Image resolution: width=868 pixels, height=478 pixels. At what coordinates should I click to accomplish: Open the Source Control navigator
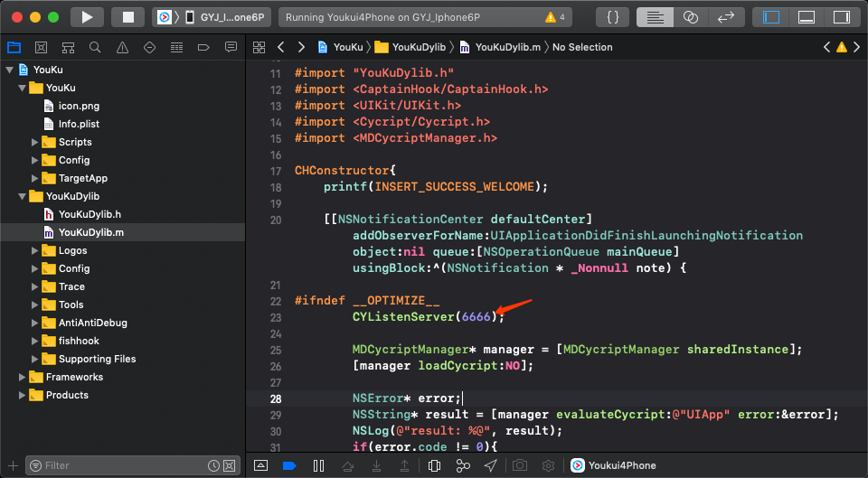point(41,48)
